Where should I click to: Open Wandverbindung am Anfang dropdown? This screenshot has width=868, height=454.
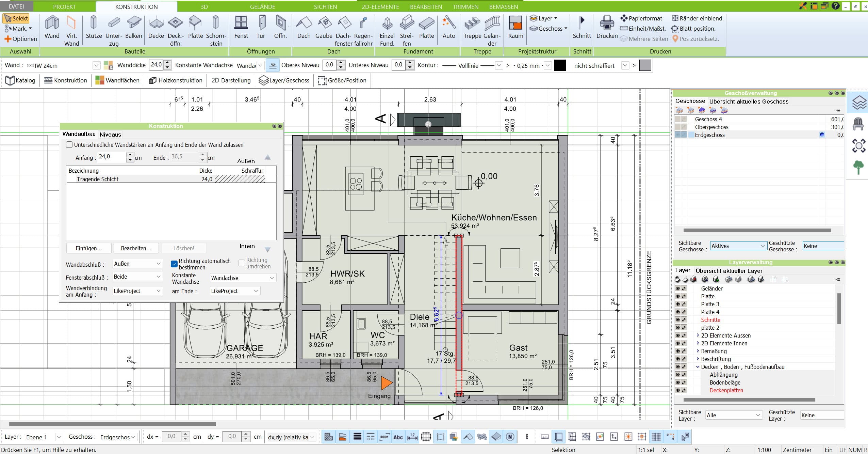click(x=137, y=291)
